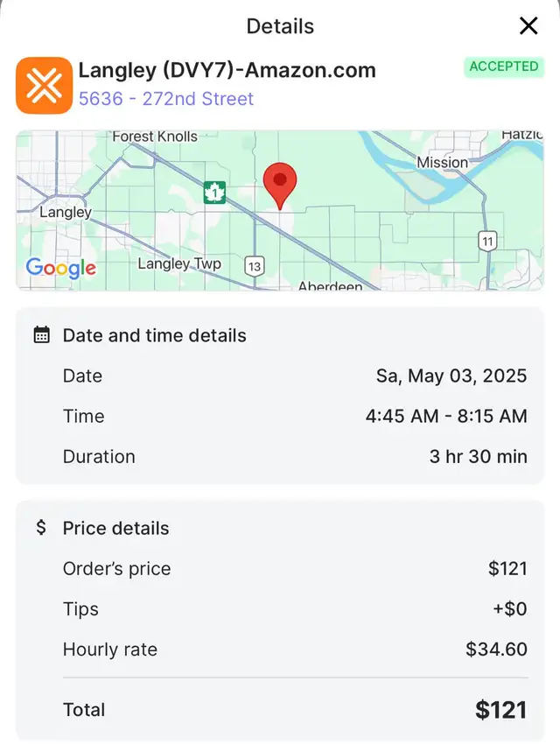Select the Langley (DVY7)-Amazon.com title
Viewport: 560px width, 744px height.
point(227,70)
